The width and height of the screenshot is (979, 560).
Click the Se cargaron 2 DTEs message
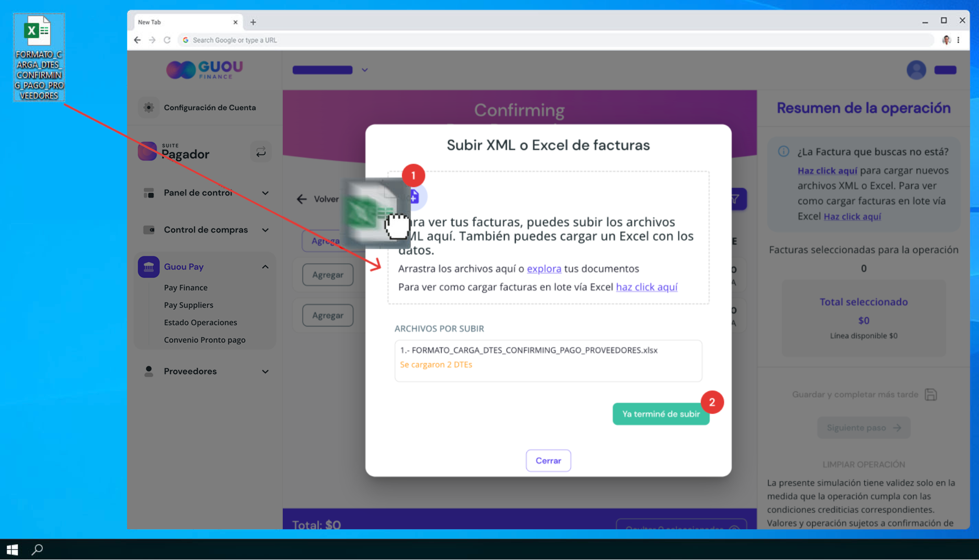(436, 365)
